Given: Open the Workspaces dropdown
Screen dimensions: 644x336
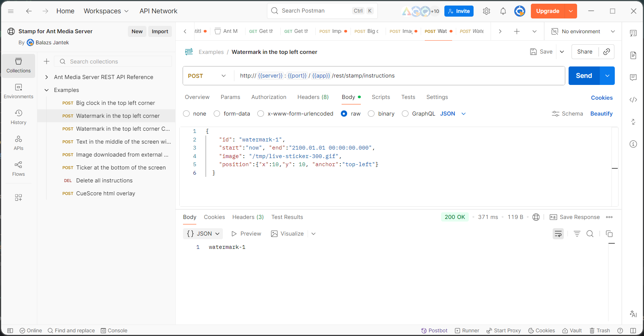Looking at the screenshot, I should 106,11.
